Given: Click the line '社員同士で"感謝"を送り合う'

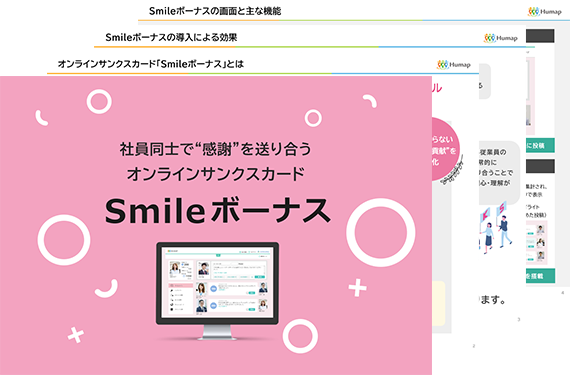Looking at the screenshot, I should [x=216, y=149].
